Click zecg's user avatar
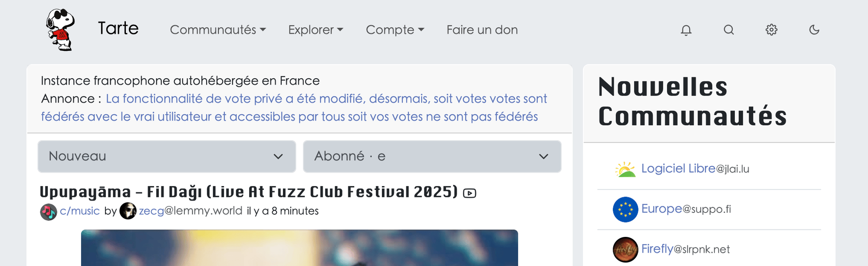The image size is (868, 266). click(x=128, y=211)
